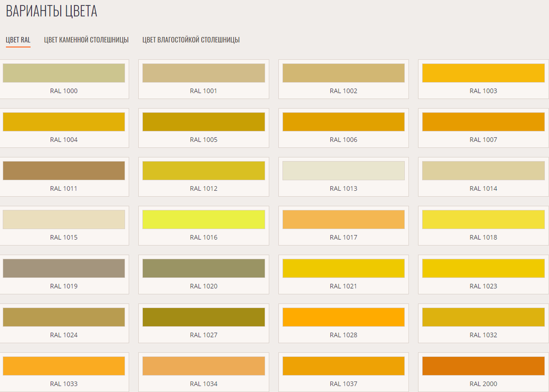This screenshot has height=392, width=549.
Task: Click the 'RAL 1017' label text
Action: click(344, 237)
